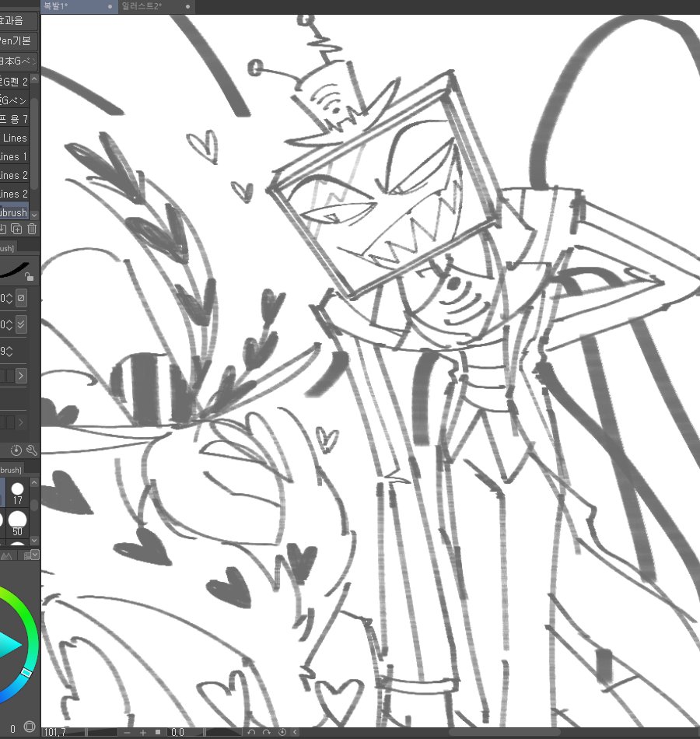
Task: Click the zoom percentage field 101.7
Action: click(x=54, y=732)
